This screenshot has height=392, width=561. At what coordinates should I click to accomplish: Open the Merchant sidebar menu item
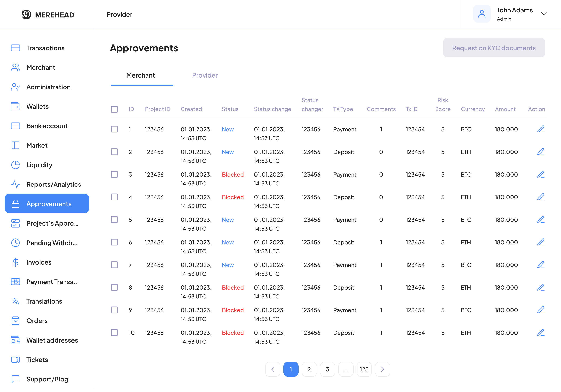click(x=41, y=67)
